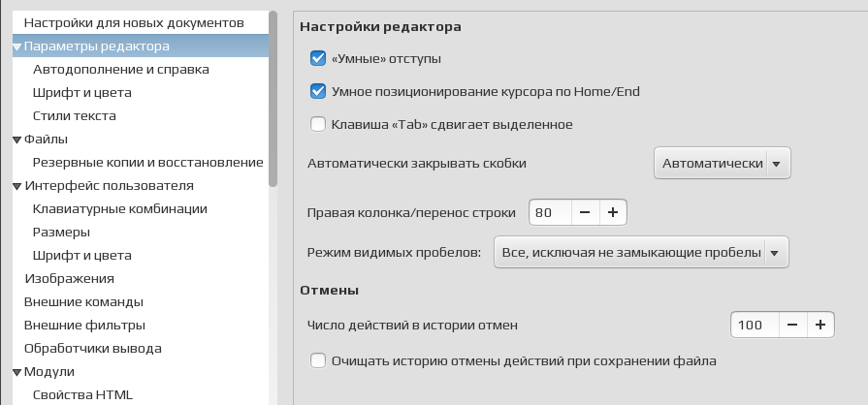Click the settings tree vertical scrollbar

pos(273,100)
